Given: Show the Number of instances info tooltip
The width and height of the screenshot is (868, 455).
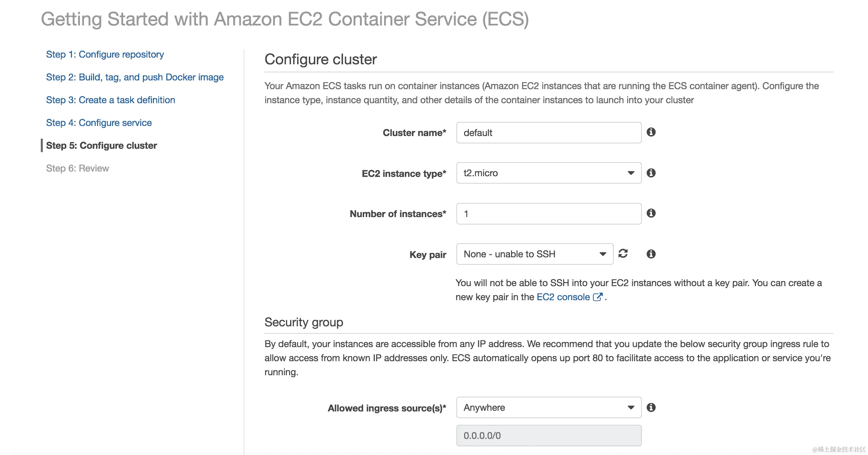Looking at the screenshot, I should [652, 213].
